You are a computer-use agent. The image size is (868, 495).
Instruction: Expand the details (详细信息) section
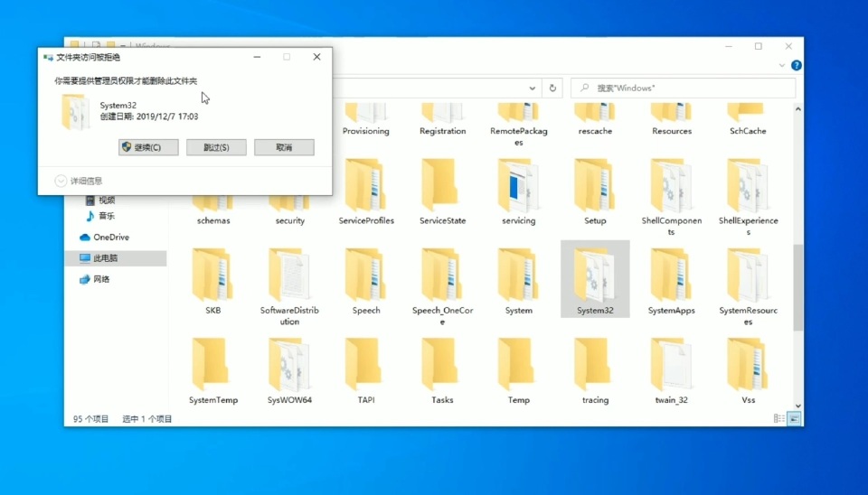(79, 181)
